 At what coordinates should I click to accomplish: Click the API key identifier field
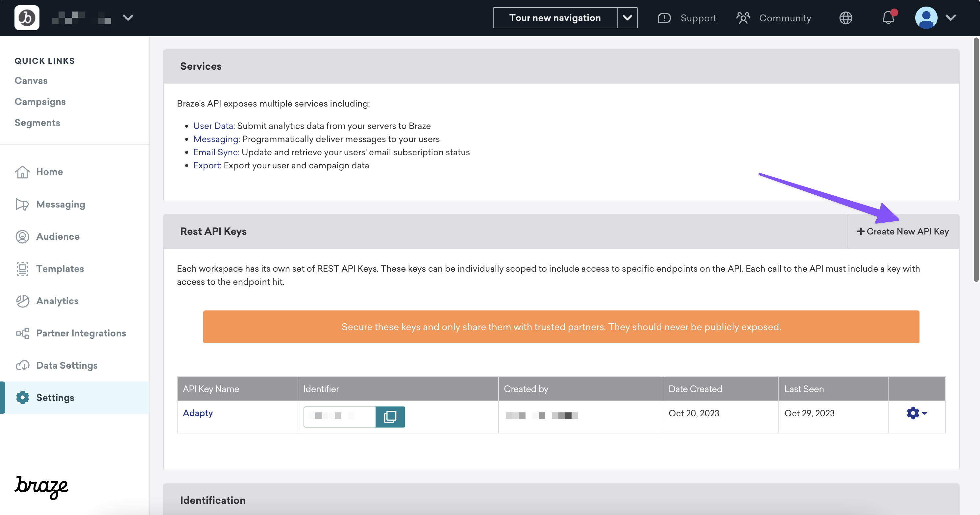tap(339, 416)
